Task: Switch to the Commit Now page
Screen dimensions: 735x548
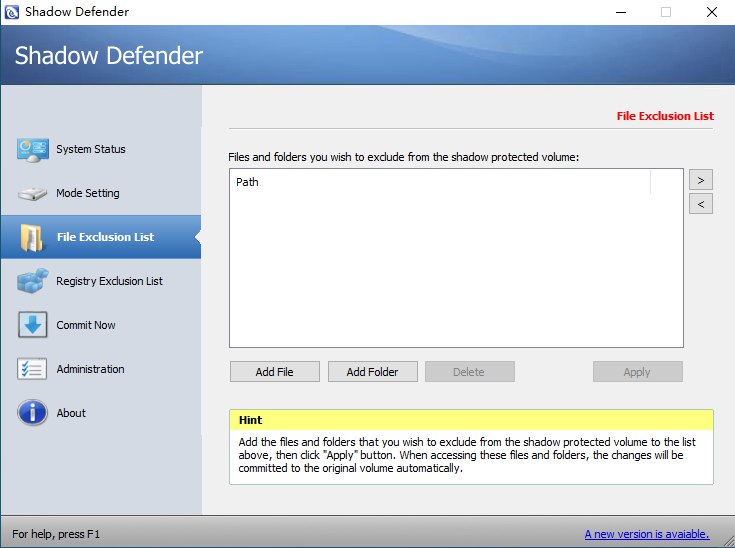Action: 86,325
